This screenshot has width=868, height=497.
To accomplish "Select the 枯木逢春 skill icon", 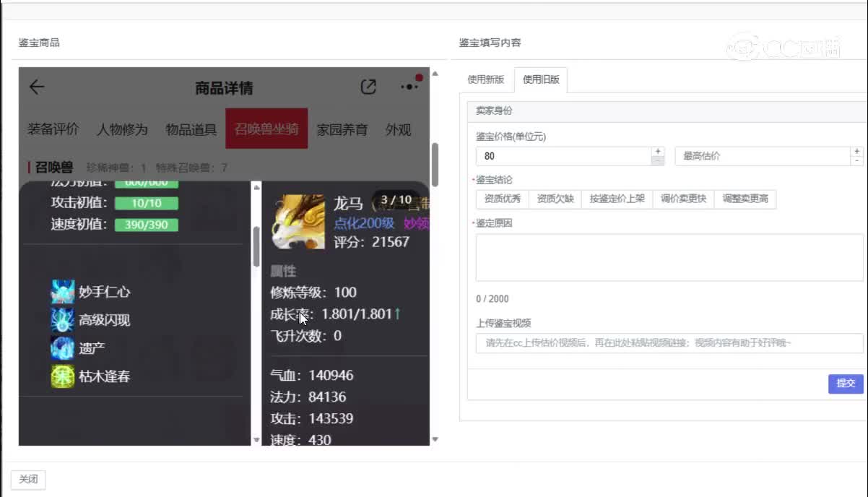I will tap(63, 376).
